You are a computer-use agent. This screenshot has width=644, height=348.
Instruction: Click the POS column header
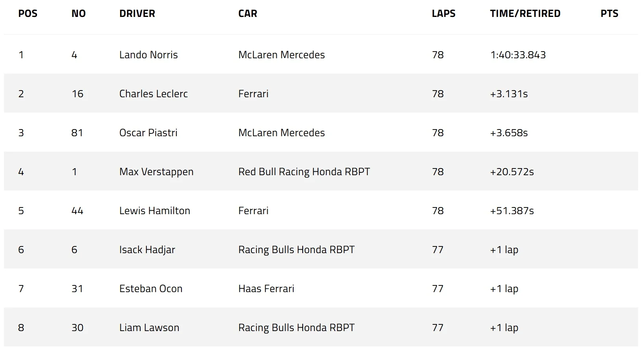click(x=28, y=14)
